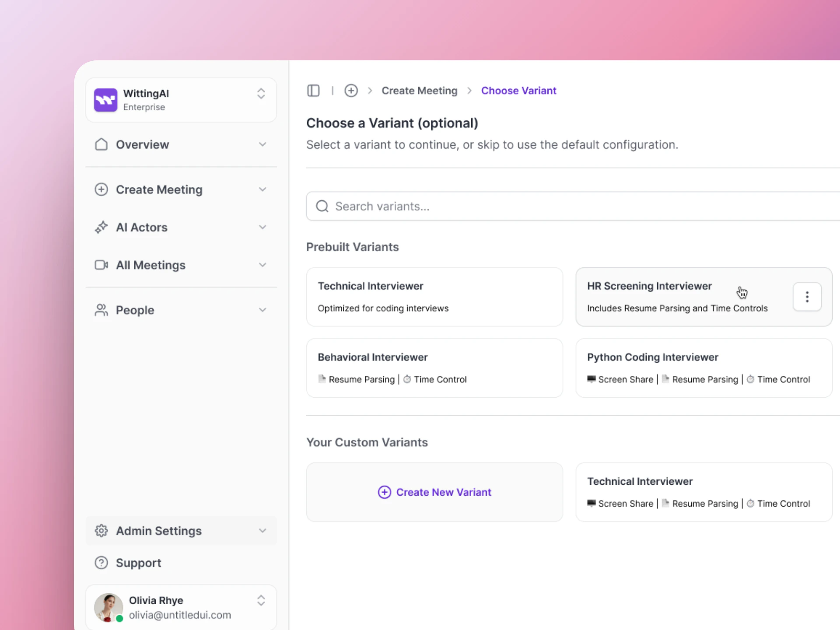This screenshot has width=840, height=630.
Task: Click the Admin Settings gear icon
Action: click(x=101, y=531)
